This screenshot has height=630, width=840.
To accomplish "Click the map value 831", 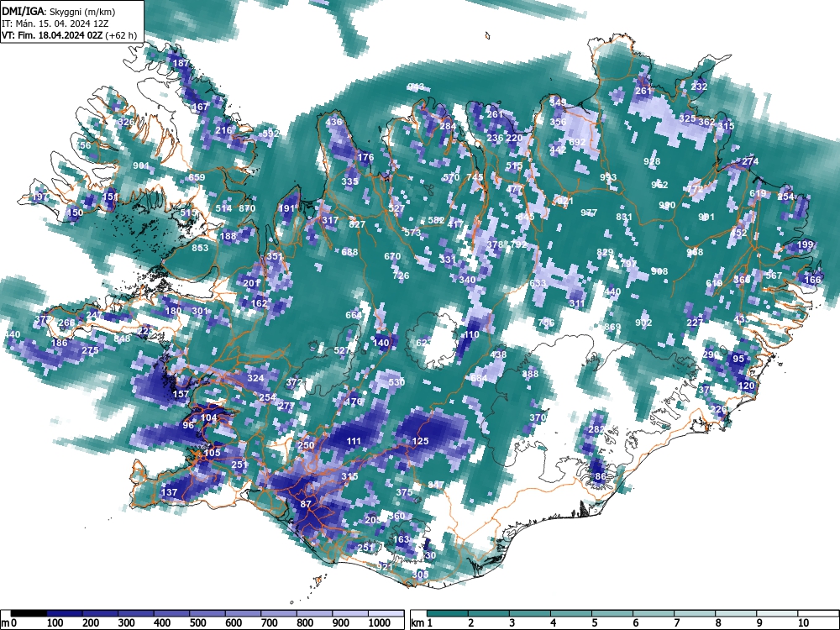I will (624, 217).
